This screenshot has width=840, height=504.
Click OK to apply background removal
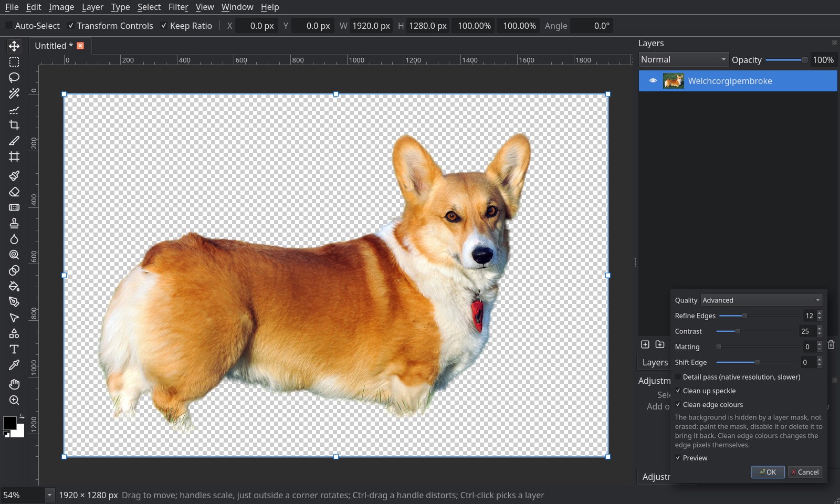coord(768,472)
